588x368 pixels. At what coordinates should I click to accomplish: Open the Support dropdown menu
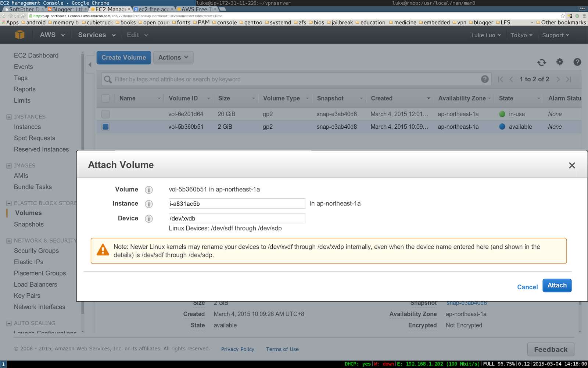coord(556,35)
